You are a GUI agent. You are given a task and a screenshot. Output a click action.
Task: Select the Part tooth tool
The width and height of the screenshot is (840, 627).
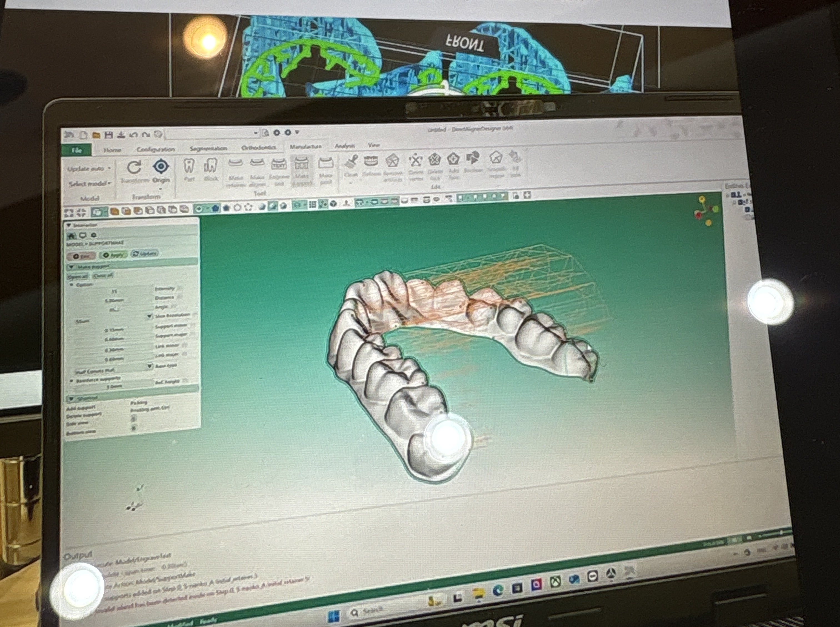(189, 167)
